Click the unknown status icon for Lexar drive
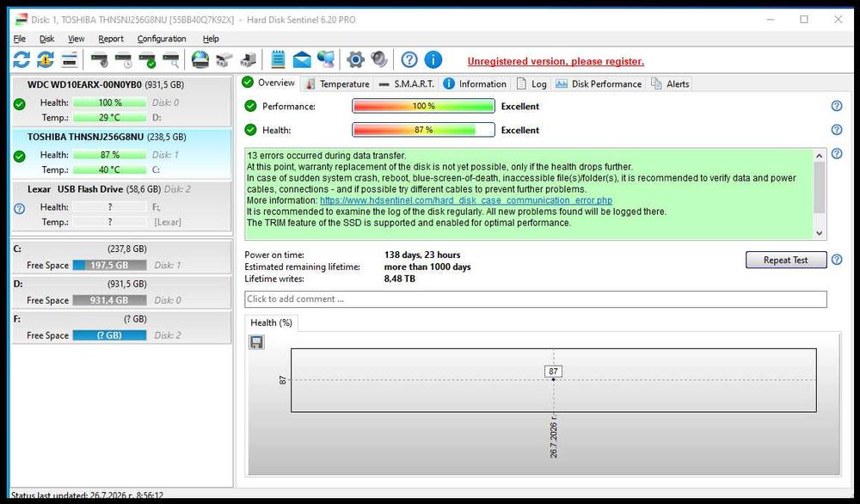 pyautogui.click(x=19, y=208)
